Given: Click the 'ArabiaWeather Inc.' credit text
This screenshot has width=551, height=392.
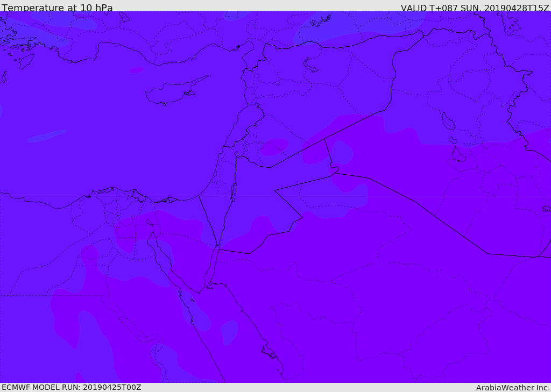Looking at the screenshot, I should (513, 388).
